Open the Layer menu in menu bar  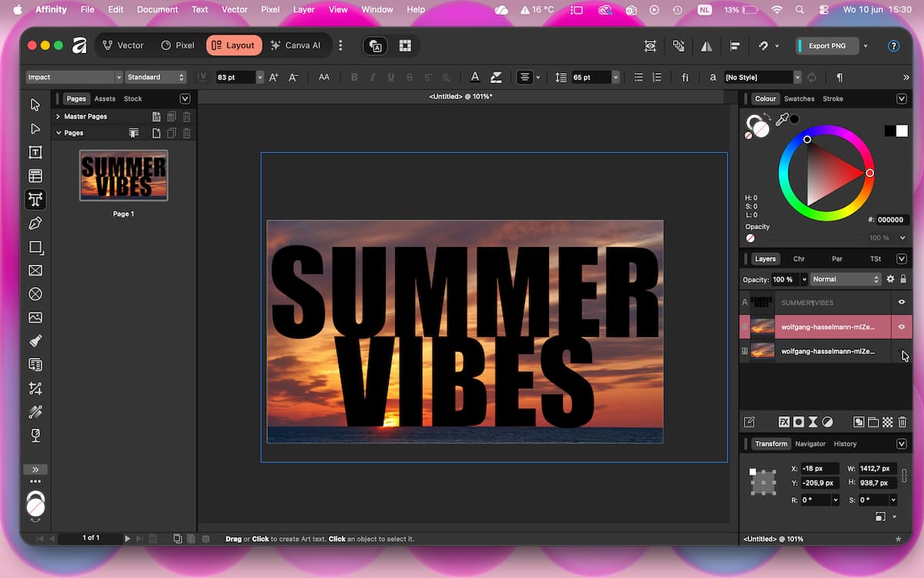[304, 9]
